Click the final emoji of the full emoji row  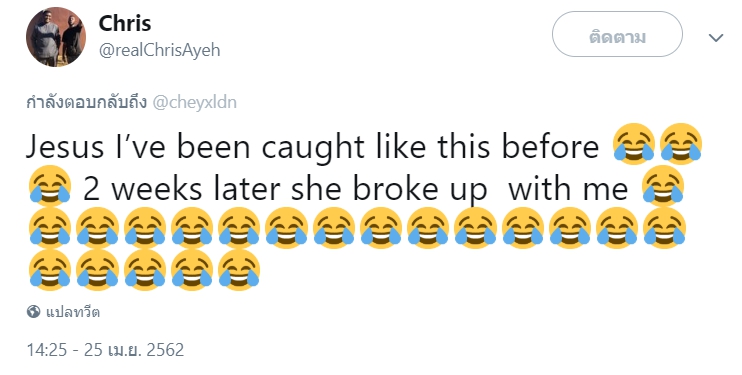click(664, 228)
